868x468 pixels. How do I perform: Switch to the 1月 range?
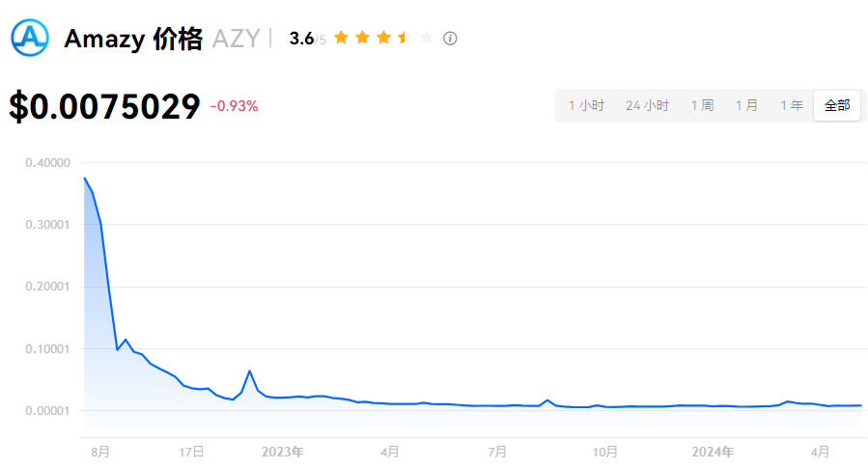pyautogui.click(x=746, y=105)
